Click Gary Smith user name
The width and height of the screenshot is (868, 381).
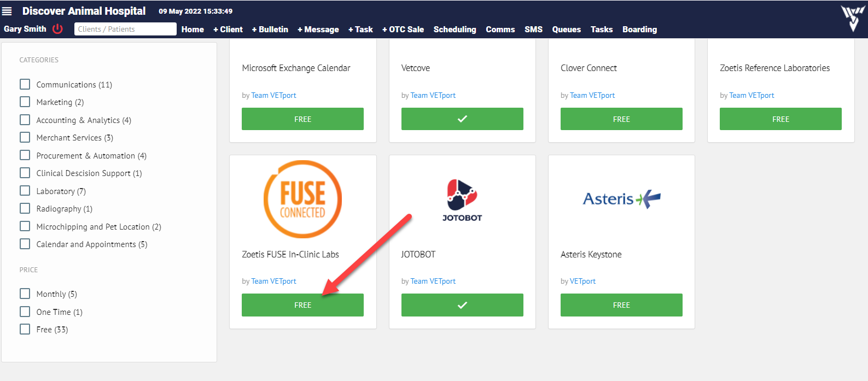(25, 29)
